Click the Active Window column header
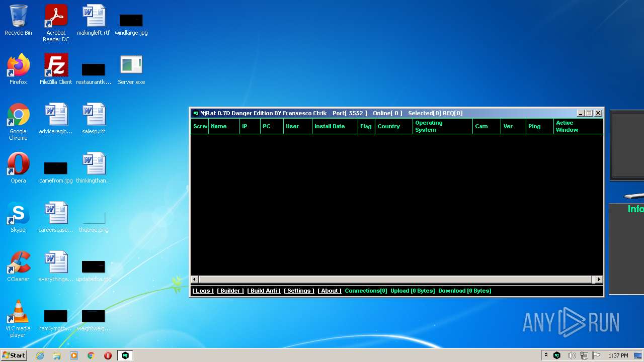 pos(578,126)
